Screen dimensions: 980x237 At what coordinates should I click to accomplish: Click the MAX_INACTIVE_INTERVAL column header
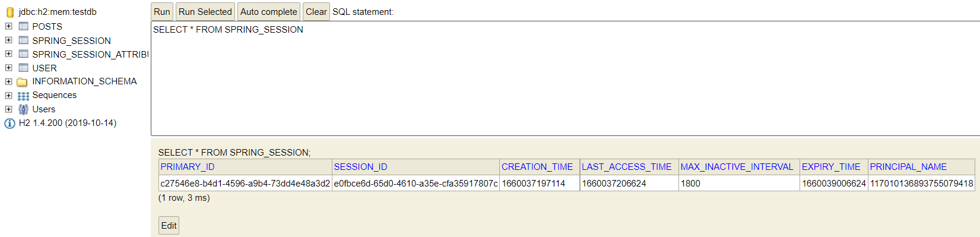pyautogui.click(x=739, y=167)
